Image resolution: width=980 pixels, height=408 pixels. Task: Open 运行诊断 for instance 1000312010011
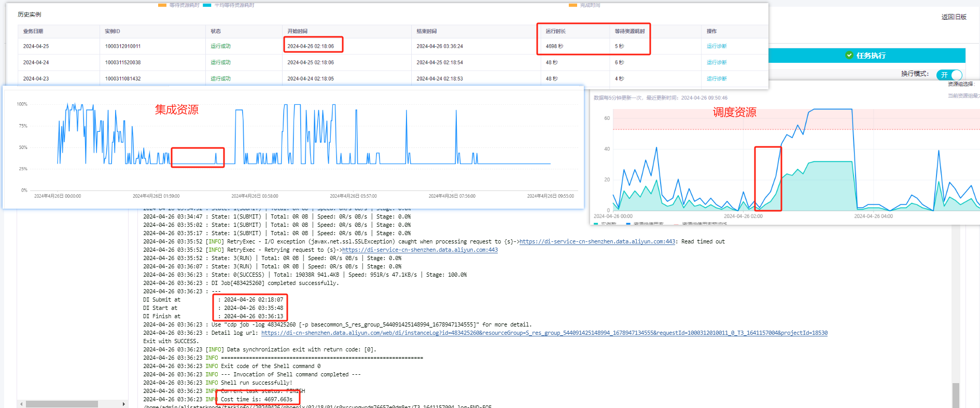pyautogui.click(x=717, y=46)
